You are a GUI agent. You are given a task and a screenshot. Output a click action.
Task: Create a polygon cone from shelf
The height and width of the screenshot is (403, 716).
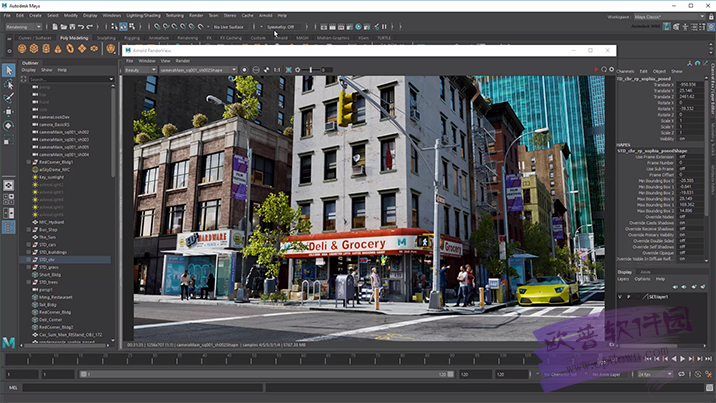[x=58, y=48]
